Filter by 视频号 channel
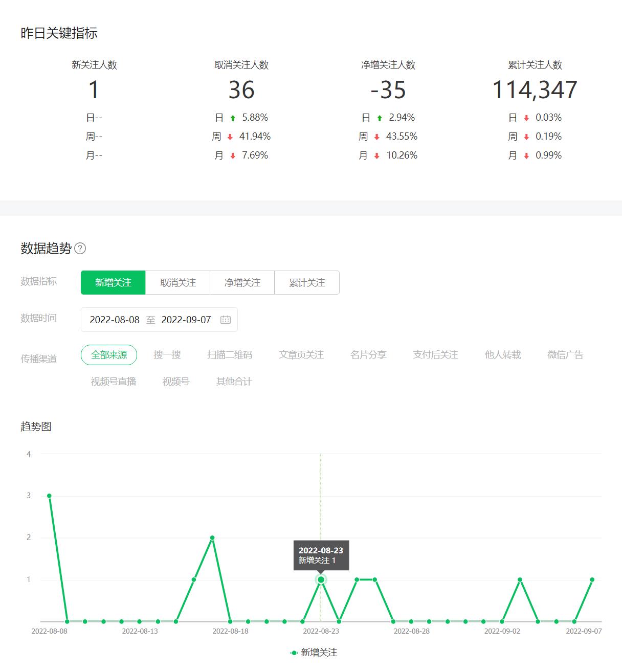622x672 pixels. (176, 382)
